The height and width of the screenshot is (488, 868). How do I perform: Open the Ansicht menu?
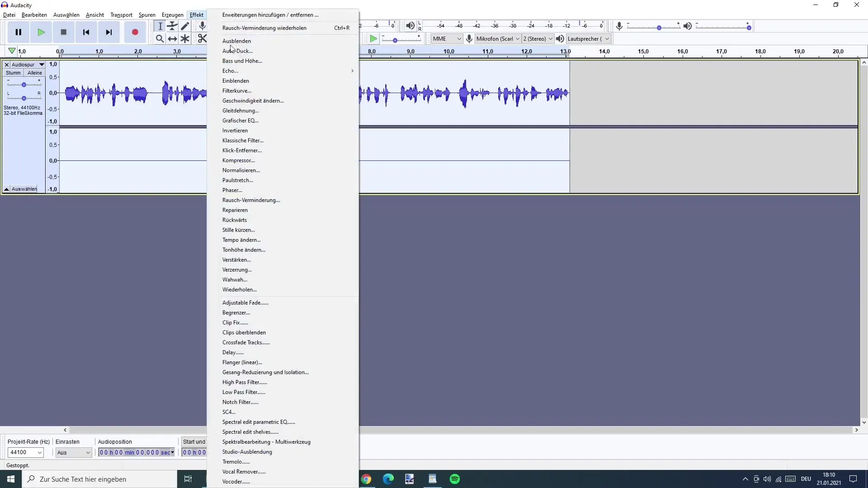pos(95,15)
